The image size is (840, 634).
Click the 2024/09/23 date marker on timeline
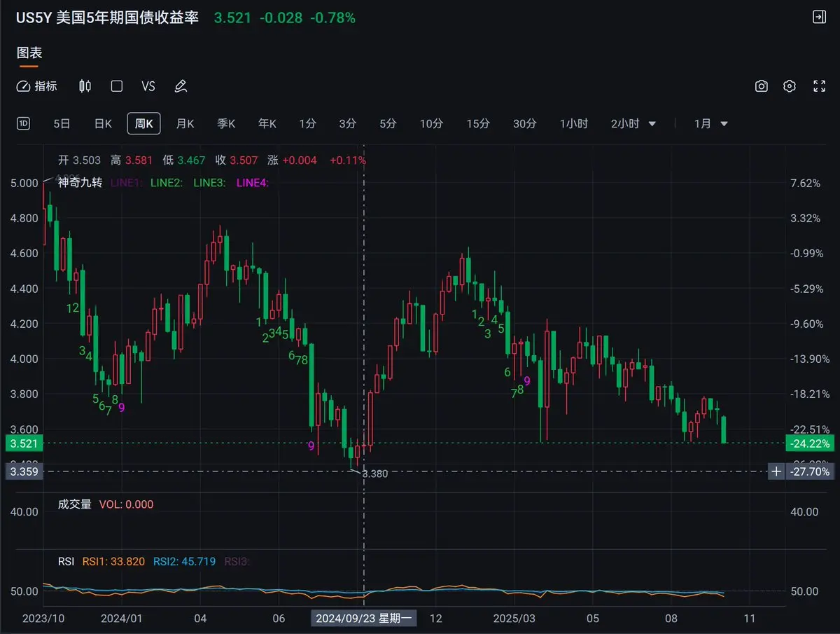[364, 619]
